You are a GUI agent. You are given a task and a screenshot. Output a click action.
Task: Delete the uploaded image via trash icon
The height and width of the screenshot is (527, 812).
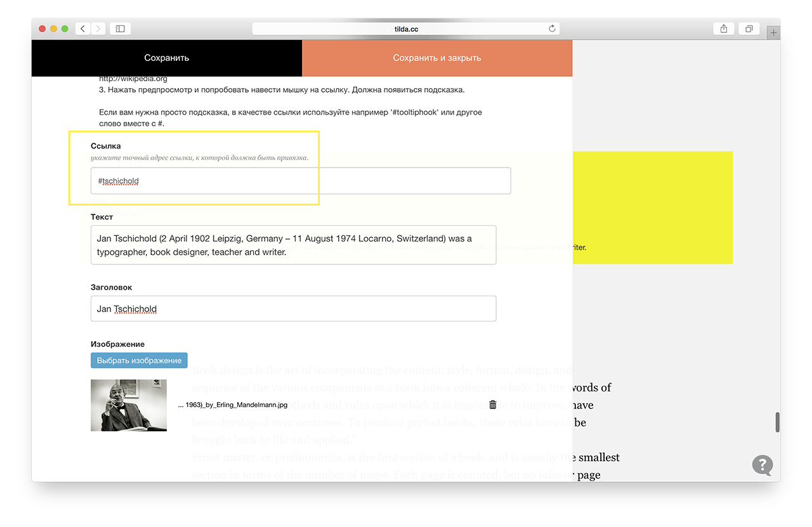pos(493,405)
